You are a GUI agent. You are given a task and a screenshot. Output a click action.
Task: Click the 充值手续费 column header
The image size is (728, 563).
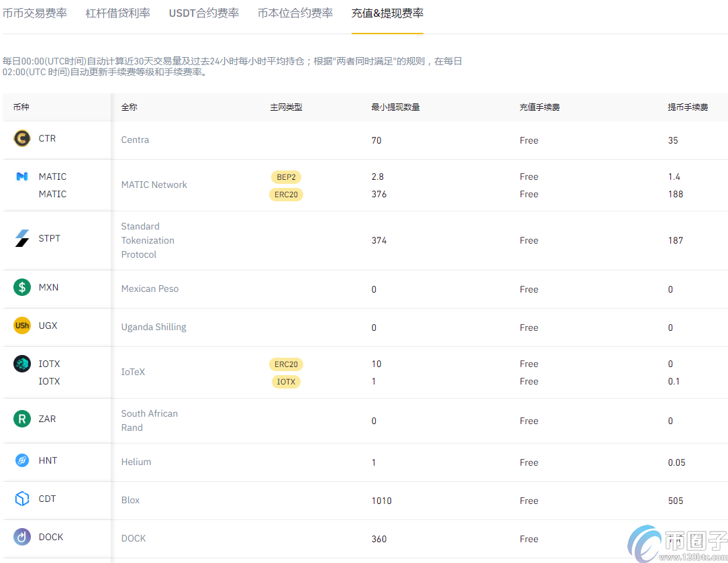[x=539, y=107]
